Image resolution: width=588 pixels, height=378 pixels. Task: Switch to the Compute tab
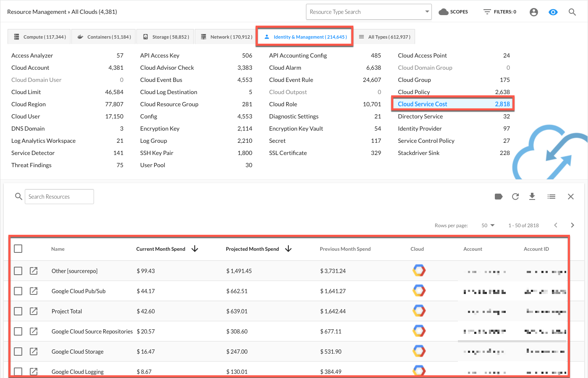[40, 37]
